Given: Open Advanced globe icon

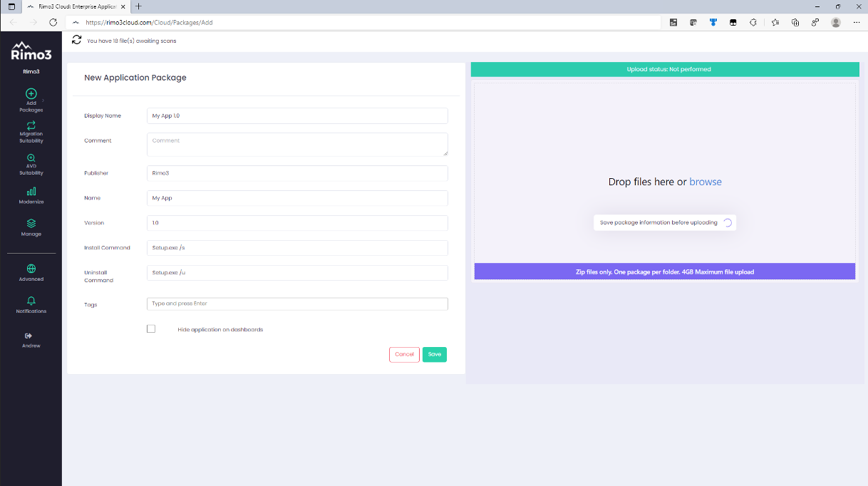Looking at the screenshot, I should 31,269.
